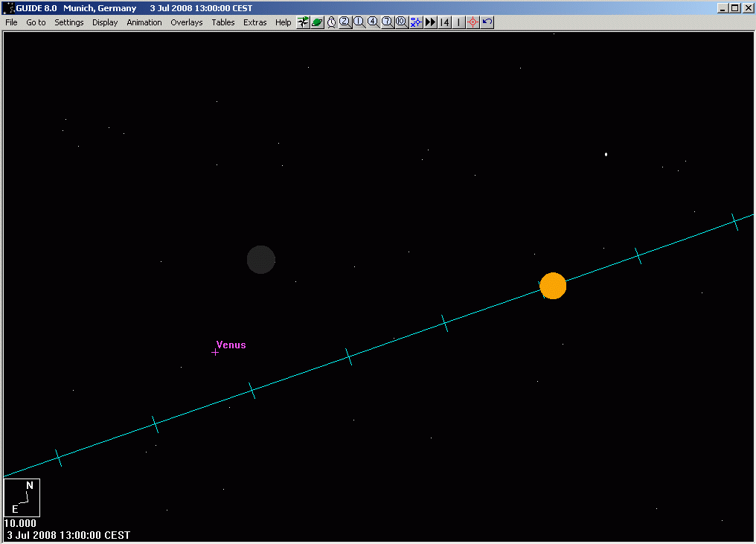
Task: Open the Animation menu
Action: click(x=144, y=22)
